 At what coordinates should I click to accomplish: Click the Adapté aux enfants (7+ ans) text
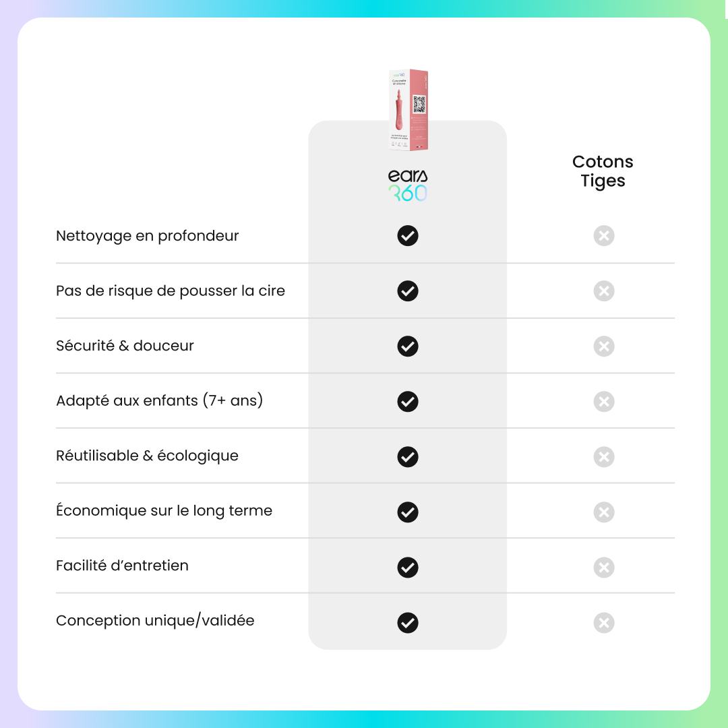pos(159,400)
